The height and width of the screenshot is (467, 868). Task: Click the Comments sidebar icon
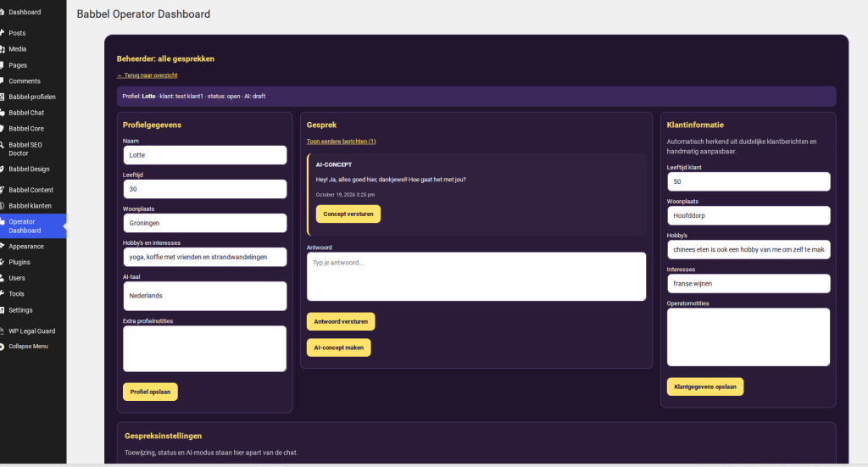(3, 81)
